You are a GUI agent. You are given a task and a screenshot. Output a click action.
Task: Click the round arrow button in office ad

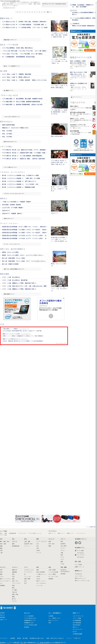point(51,316)
